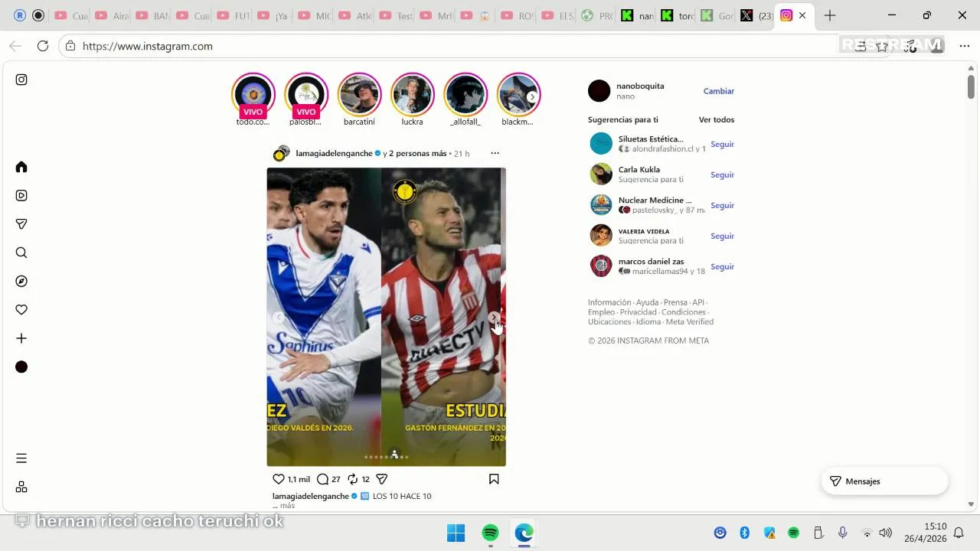The width and height of the screenshot is (980, 551).
Task: Switch to 'tord' Kick tab
Action: pos(676,15)
